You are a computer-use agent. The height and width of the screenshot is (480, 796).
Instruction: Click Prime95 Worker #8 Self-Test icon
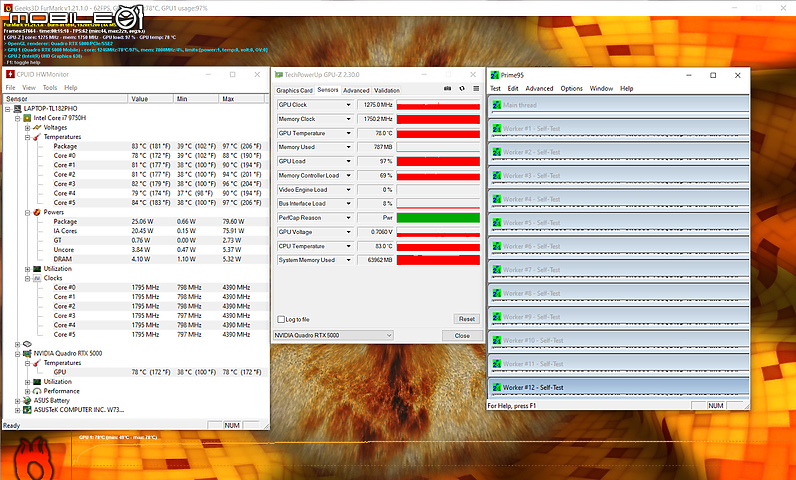coord(496,293)
